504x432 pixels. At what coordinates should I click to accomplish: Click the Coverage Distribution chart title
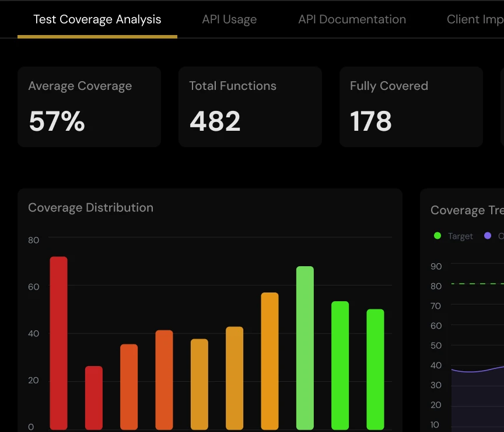point(90,207)
